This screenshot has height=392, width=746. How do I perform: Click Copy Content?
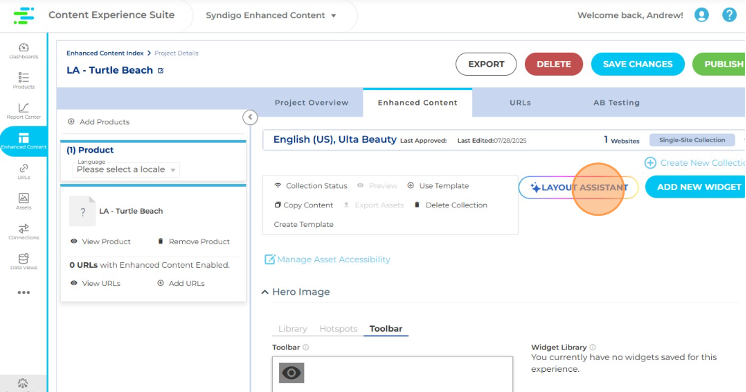click(304, 206)
